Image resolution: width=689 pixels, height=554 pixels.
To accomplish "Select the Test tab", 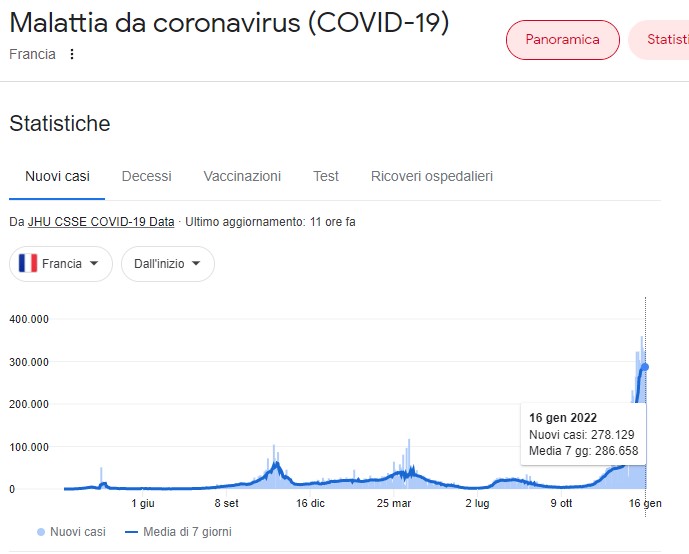I will [x=325, y=176].
